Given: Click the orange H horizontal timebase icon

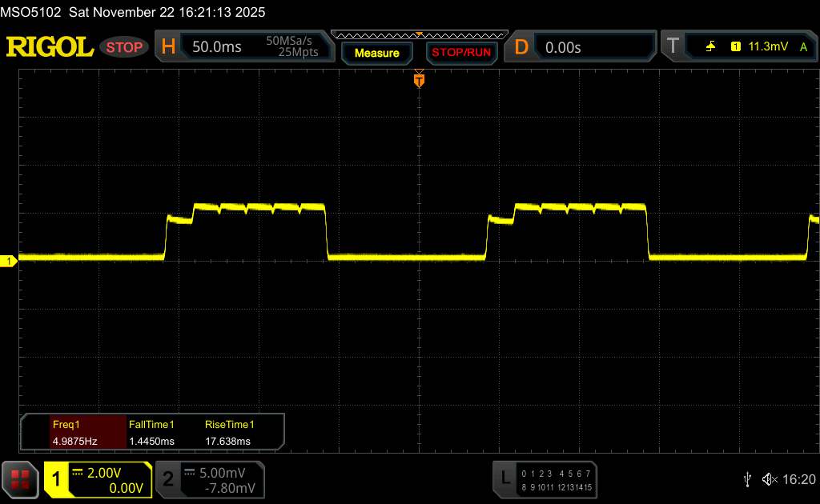Looking at the screenshot, I should [168, 47].
